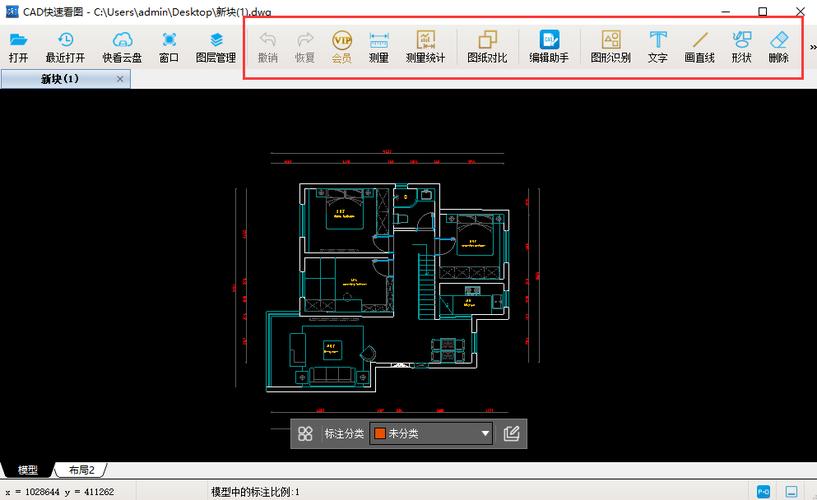This screenshot has height=500, width=817.
Task: Switch to the 布局2 layout tab
Action: coord(81,470)
